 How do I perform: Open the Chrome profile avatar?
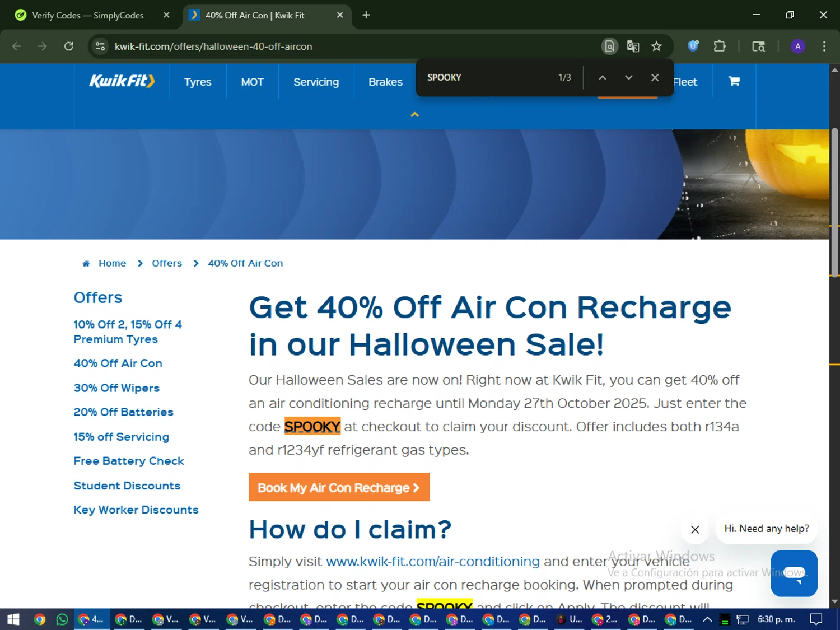[x=798, y=46]
